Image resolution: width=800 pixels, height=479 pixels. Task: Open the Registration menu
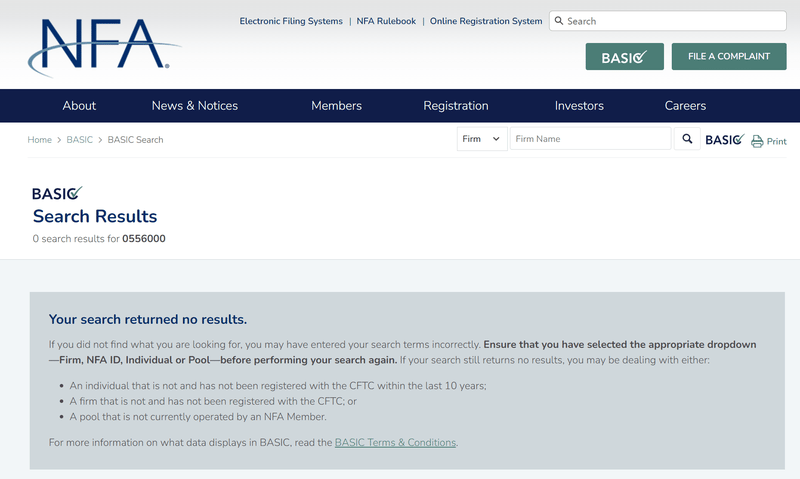tap(456, 106)
